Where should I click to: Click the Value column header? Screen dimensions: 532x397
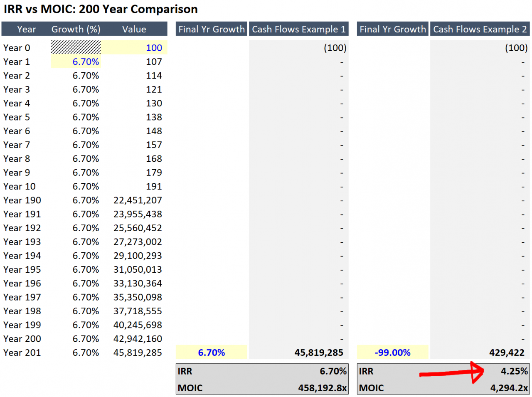click(x=134, y=29)
